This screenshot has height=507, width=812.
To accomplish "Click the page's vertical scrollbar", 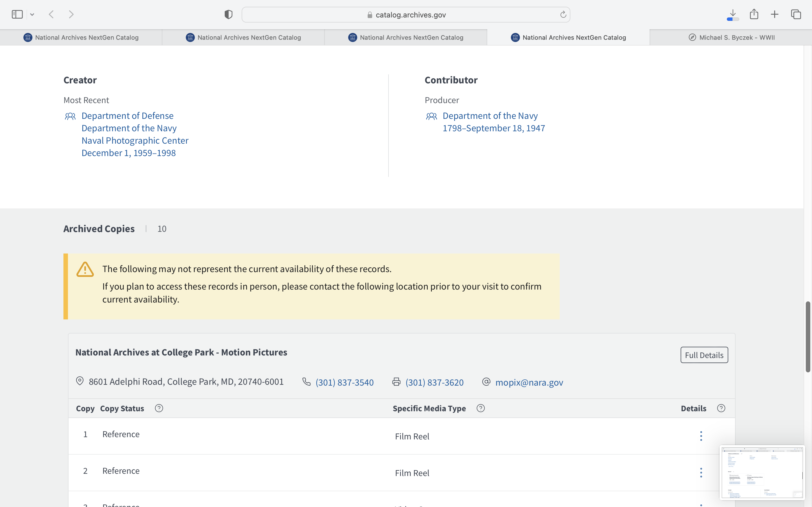I will point(808,336).
